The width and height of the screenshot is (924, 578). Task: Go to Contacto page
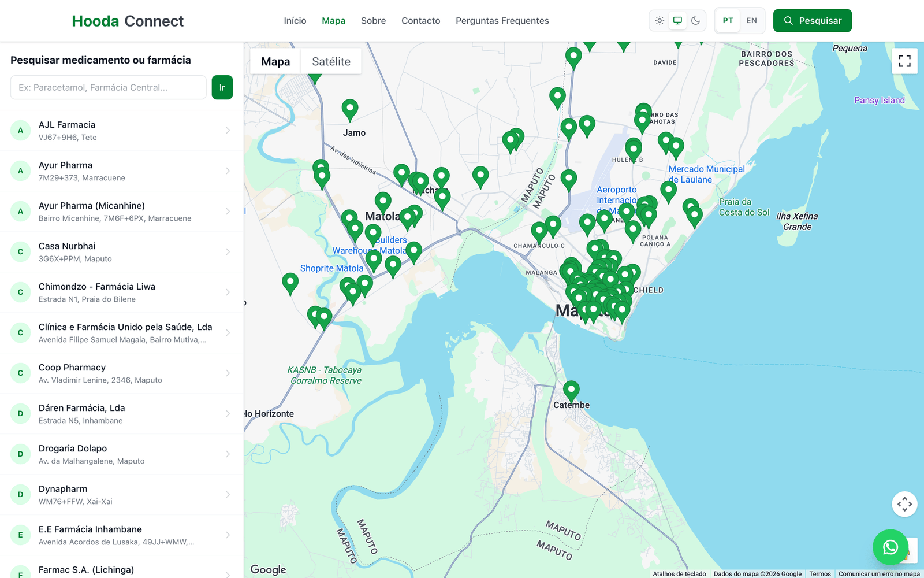pyautogui.click(x=420, y=21)
